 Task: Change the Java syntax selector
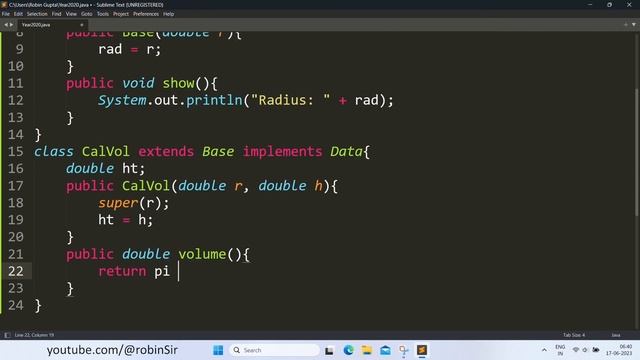616,335
